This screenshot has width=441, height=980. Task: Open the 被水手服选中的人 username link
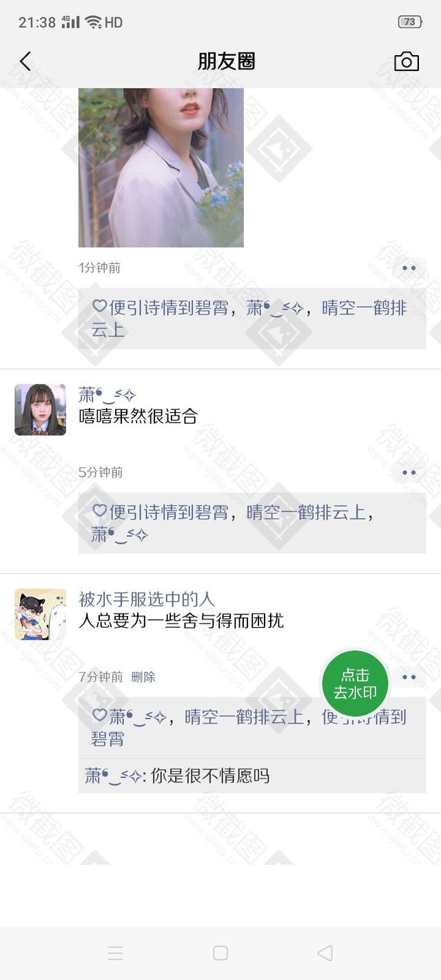click(147, 599)
